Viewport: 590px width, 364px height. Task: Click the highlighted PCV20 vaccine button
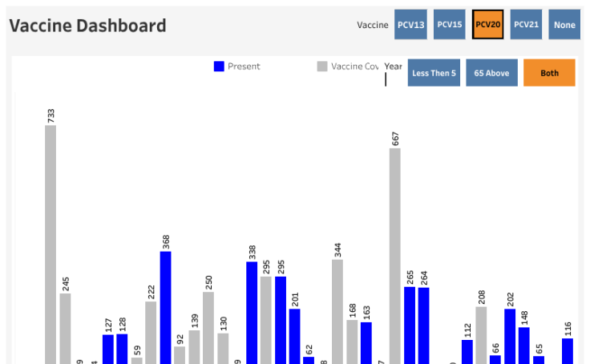487,25
